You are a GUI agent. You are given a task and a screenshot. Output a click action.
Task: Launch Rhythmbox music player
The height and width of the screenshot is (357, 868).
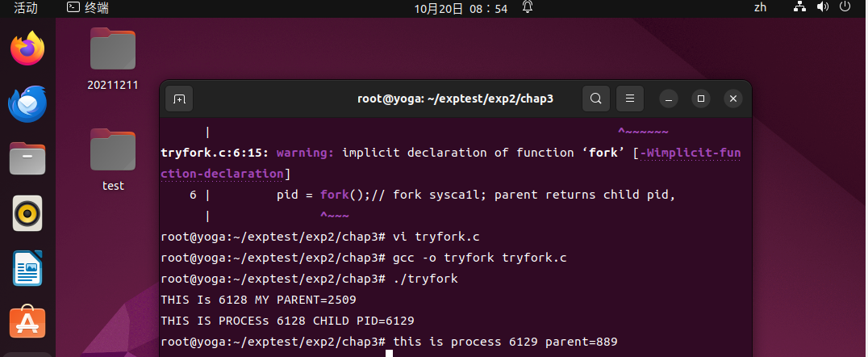click(27, 214)
